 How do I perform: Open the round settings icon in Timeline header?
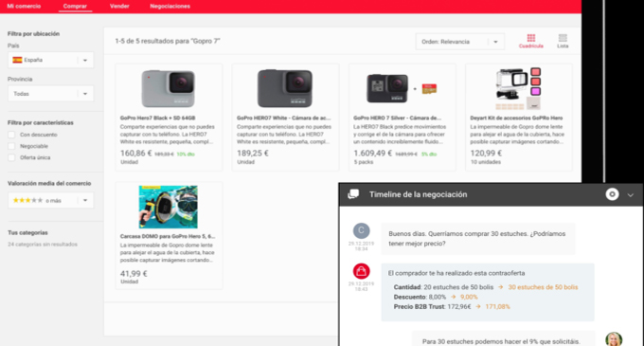(612, 194)
